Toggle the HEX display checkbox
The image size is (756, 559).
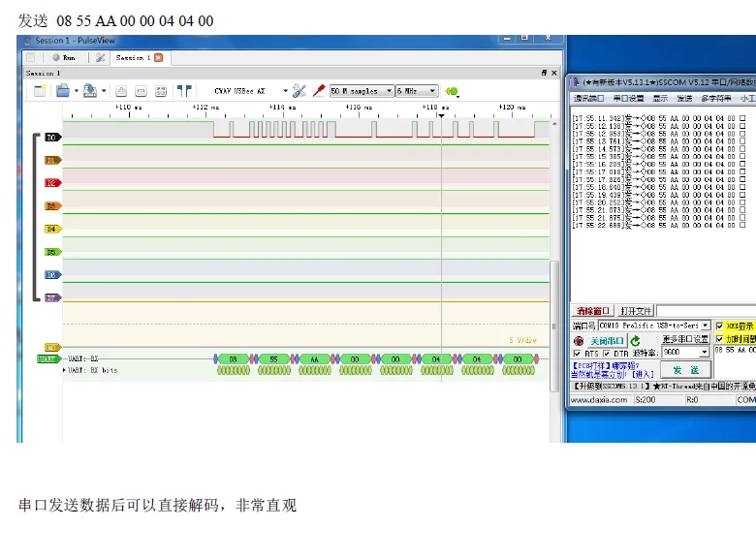pyautogui.click(x=719, y=326)
